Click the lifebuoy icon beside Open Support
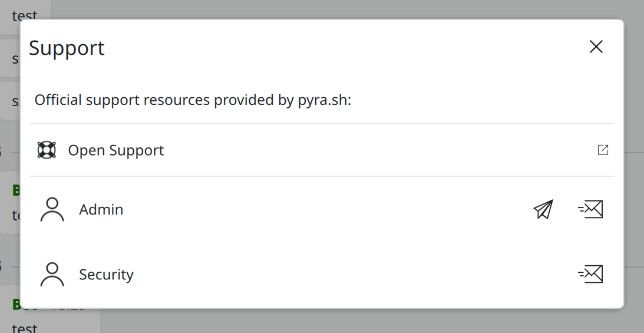The height and width of the screenshot is (333, 644). tap(47, 150)
